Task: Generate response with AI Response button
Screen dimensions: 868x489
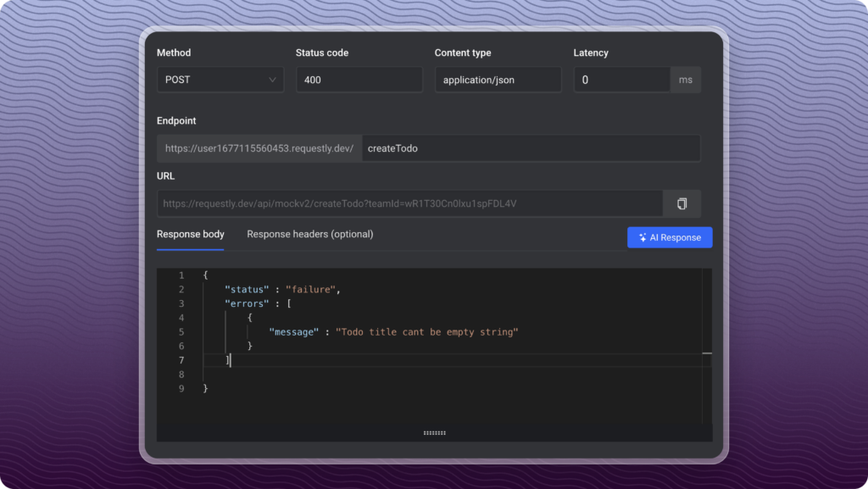Action: pyautogui.click(x=670, y=237)
